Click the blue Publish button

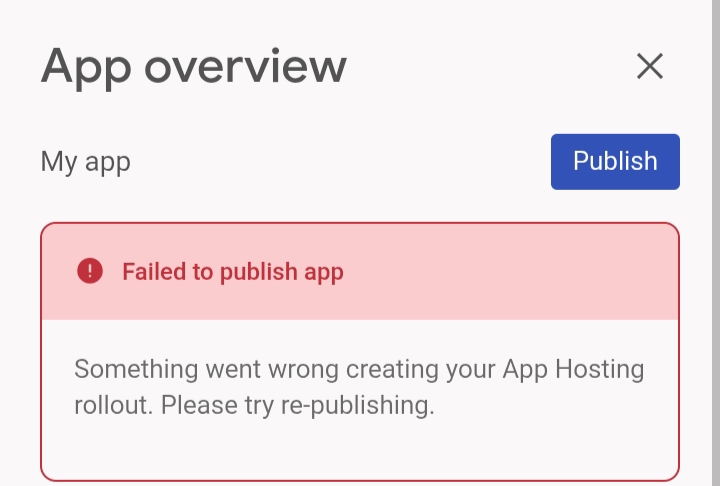tap(615, 162)
